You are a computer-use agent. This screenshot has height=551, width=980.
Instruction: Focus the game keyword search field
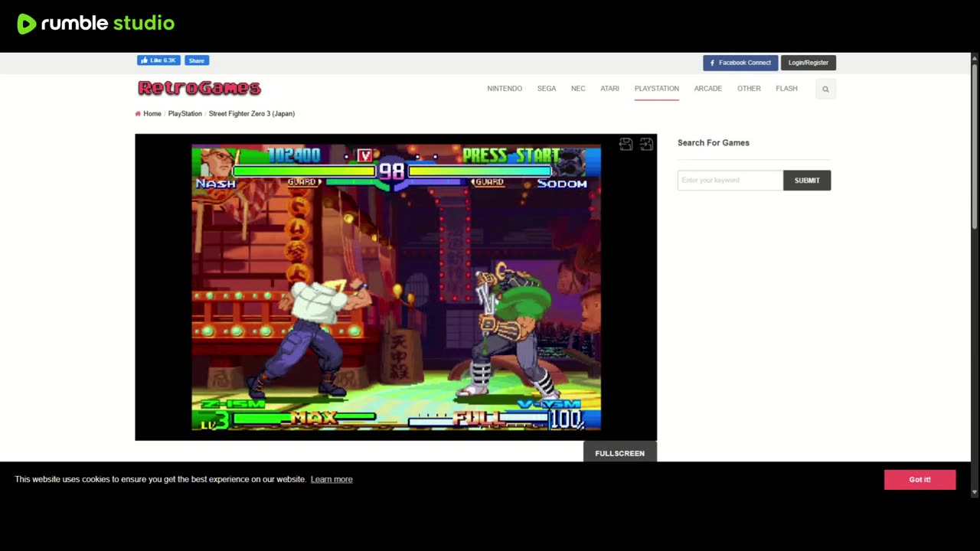tap(730, 180)
